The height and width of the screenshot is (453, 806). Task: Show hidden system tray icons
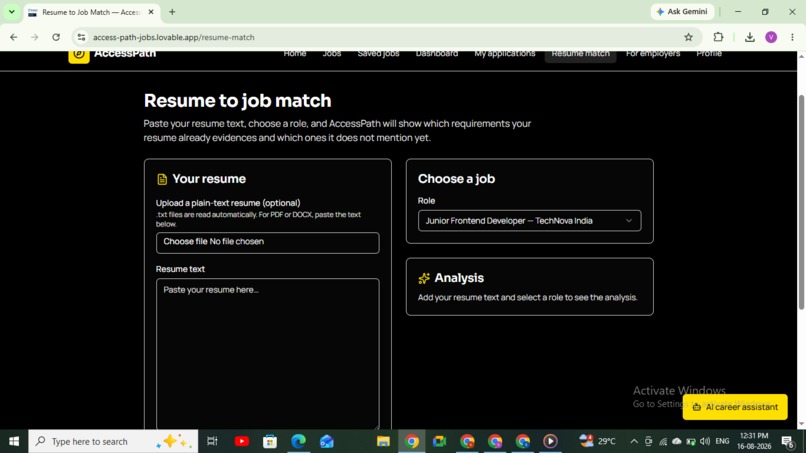pyautogui.click(x=634, y=441)
